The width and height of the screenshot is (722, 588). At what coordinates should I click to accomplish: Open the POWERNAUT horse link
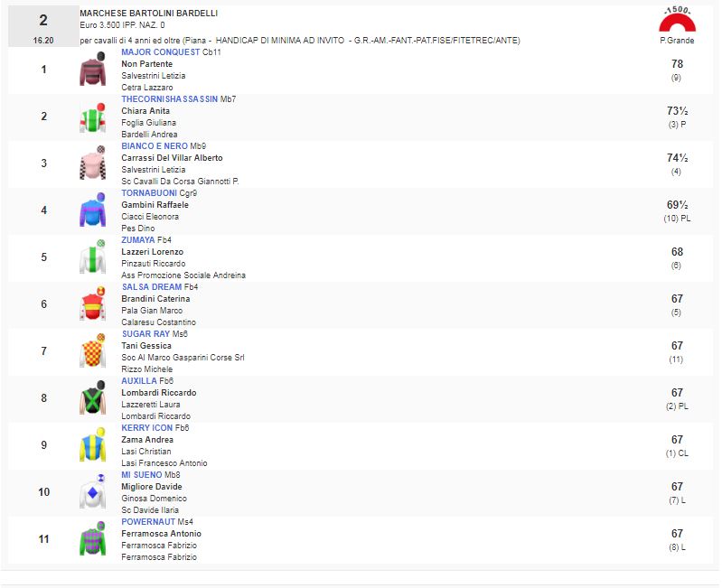click(148, 522)
